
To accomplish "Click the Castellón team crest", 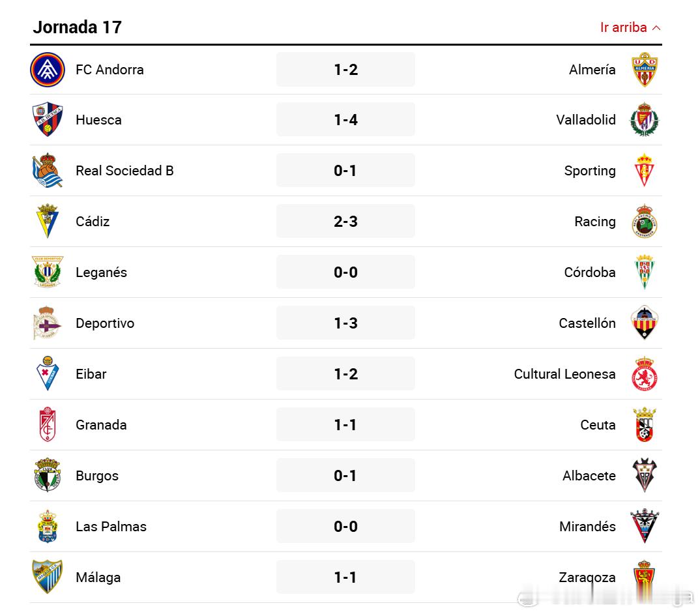I will tap(644, 323).
